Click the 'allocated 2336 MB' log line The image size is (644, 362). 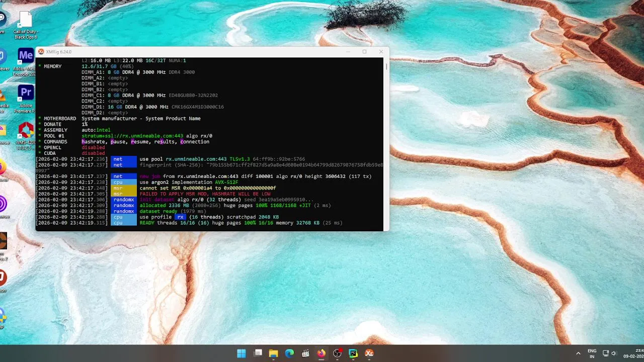tap(184, 206)
